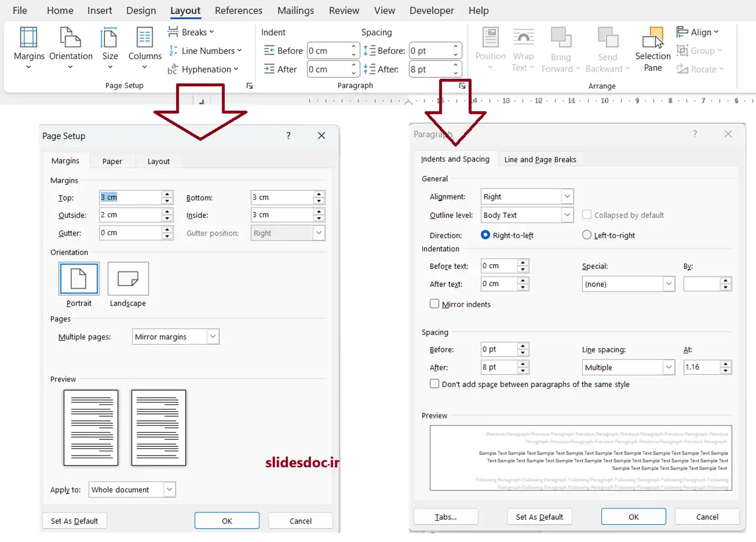Open the Outline level dropdown

point(567,215)
